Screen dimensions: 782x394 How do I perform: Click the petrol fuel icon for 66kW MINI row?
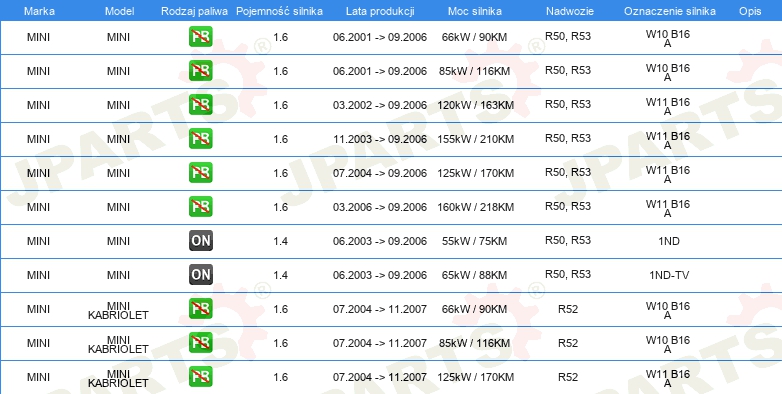point(200,37)
